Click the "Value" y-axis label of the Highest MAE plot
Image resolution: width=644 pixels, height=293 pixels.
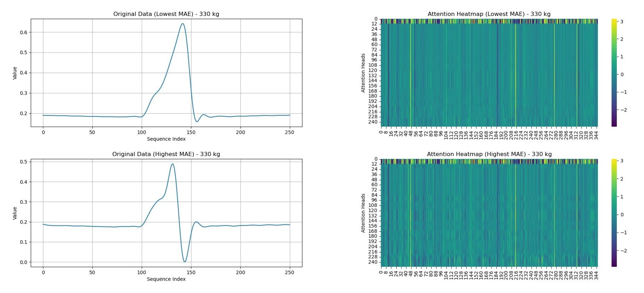(15, 213)
